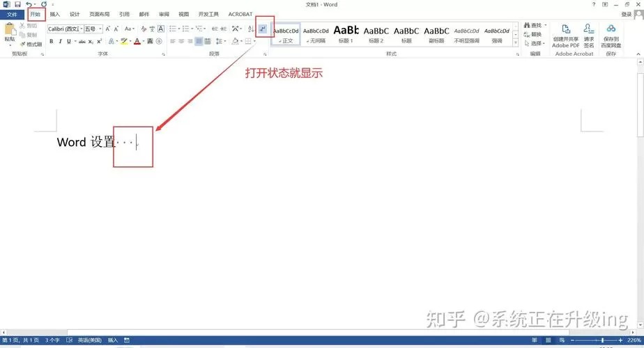Image resolution: width=644 pixels, height=348 pixels.
Task: Click Create and Share Adobe PDF button
Action: point(565,35)
